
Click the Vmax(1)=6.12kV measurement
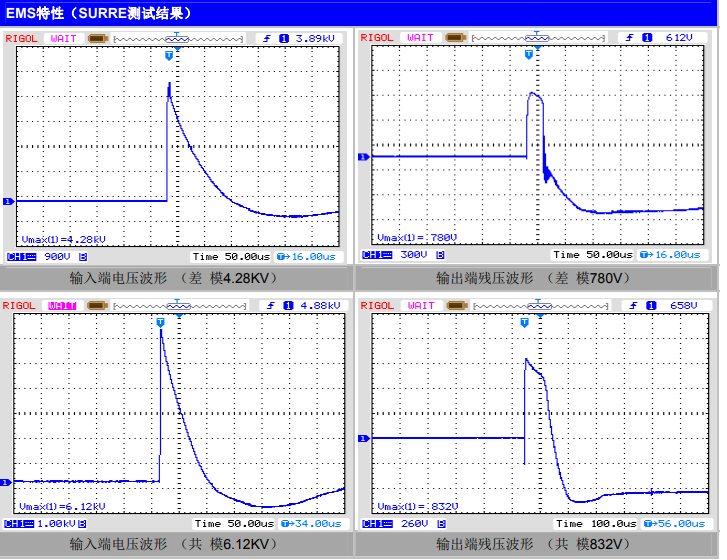coord(62,507)
